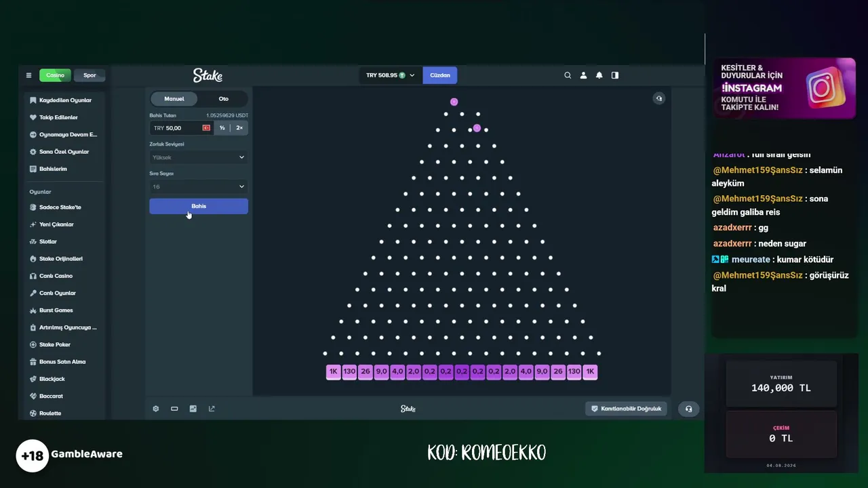Switch to Casino mode
Image resolution: width=868 pixels, height=488 pixels.
click(55, 75)
